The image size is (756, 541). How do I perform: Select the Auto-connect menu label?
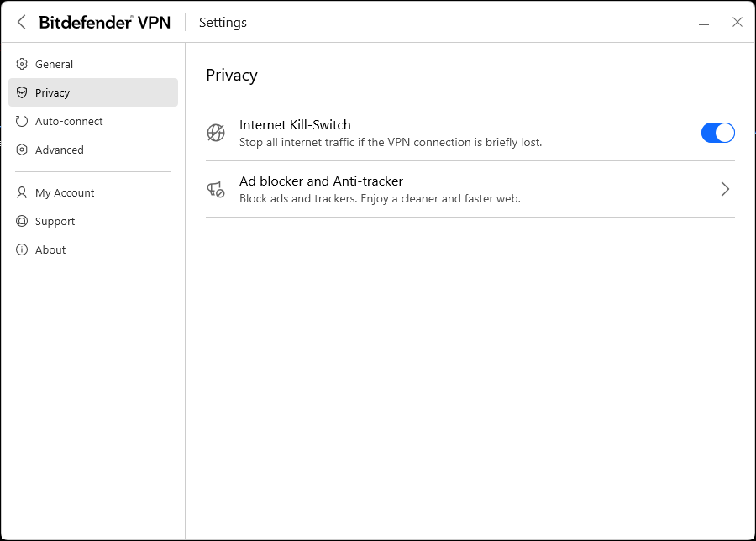coord(69,121)
